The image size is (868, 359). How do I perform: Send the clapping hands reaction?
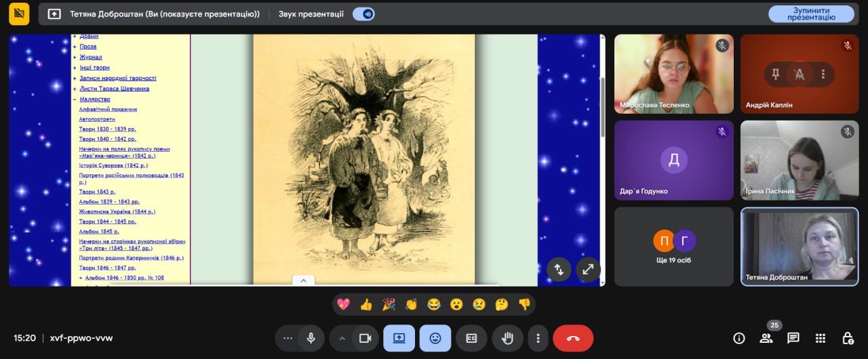(x=411, y=305)
